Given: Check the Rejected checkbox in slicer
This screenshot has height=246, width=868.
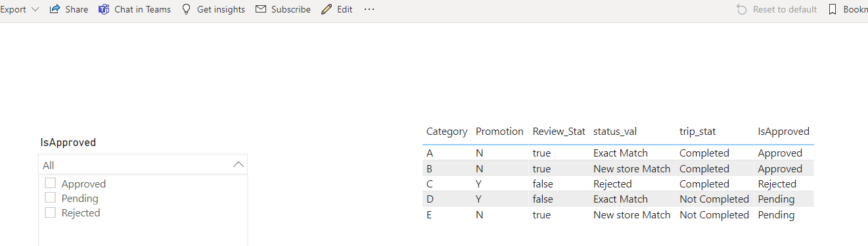Looking at the screenshot, I should pyautogui.click(x=50, y=212).
